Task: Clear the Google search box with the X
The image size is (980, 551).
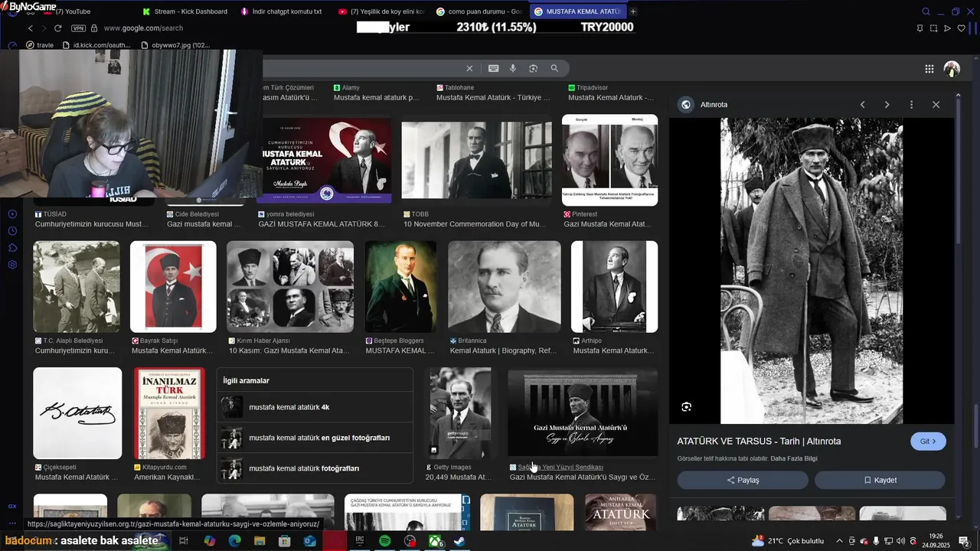Action: [469, 68]
